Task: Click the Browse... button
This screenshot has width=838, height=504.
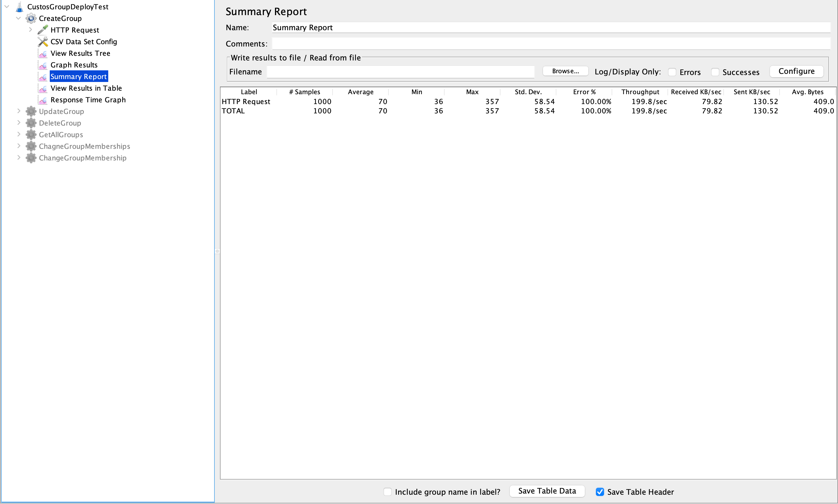Action: (565, 71)
